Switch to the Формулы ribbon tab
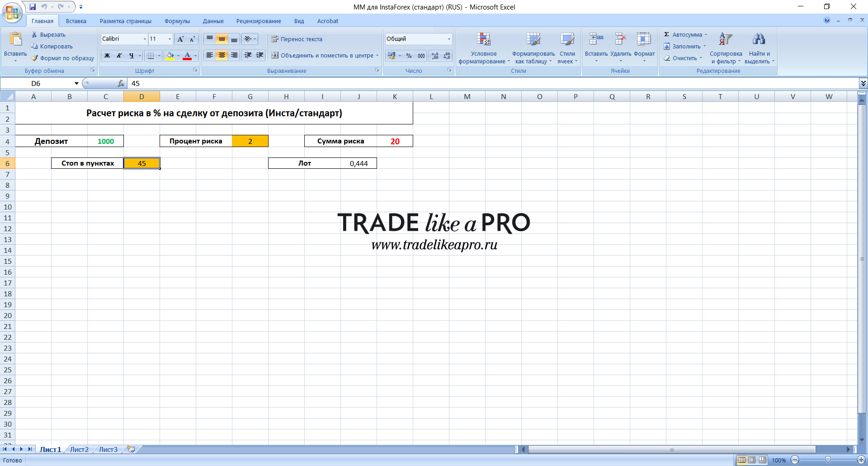Screen dimensions: 868x466 177,21
